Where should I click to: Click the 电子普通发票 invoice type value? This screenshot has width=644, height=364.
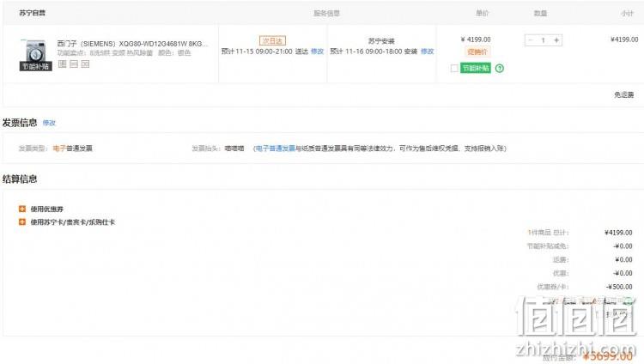click(73, 149)
